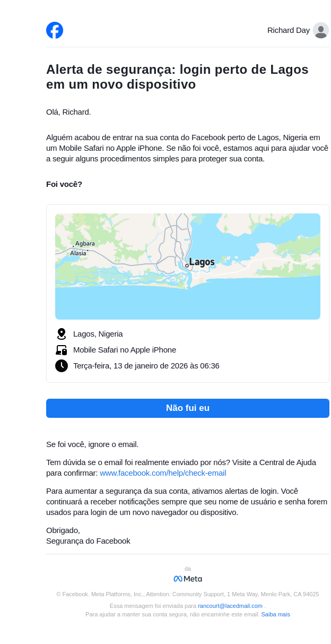Click the location pin icon
Image resolution: width=331 pixels, height=644 pixels.
(62, 334)
